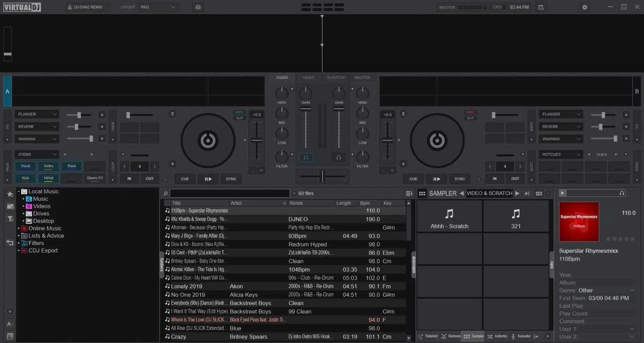
Task: Click the Stems FX pad
Action: 95,178
